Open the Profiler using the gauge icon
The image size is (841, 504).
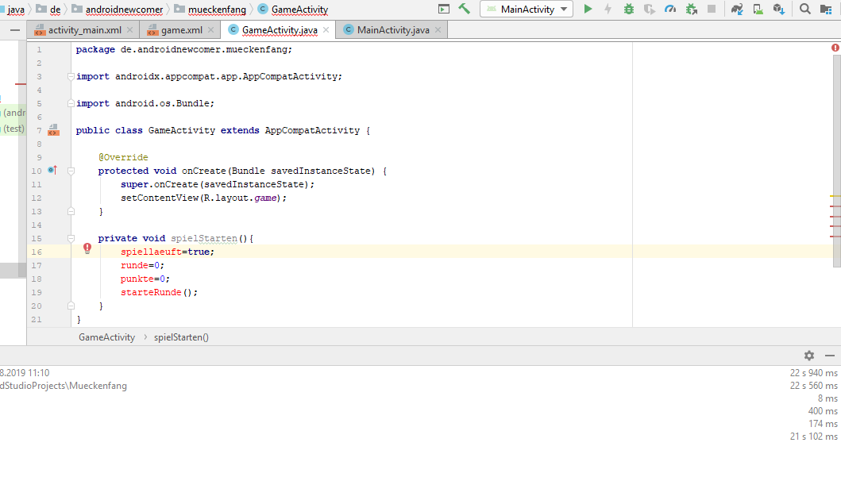(670, 9)
